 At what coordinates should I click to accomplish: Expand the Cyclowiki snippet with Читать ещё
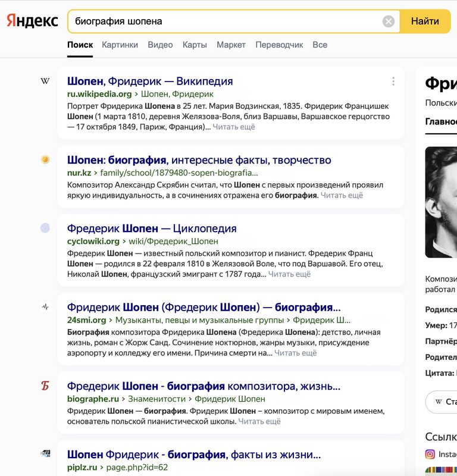click(x=289, y=274)
